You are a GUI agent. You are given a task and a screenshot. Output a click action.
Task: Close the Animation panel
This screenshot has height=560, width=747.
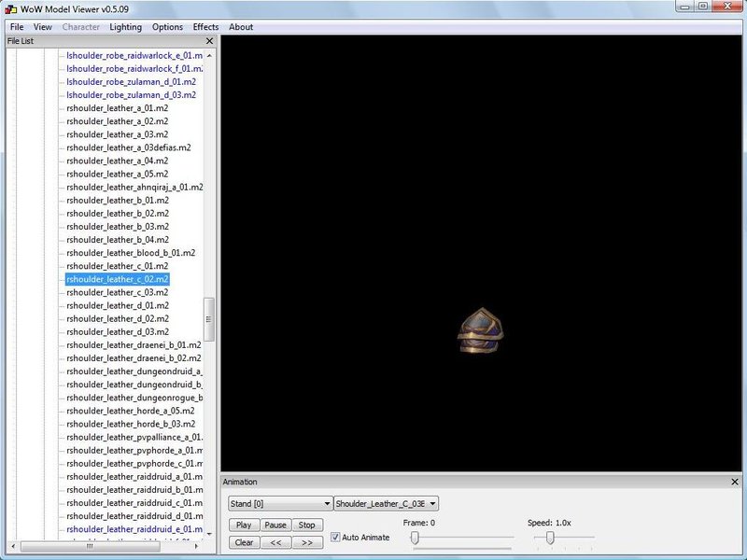pyautogui.click(x=734, y=482)
